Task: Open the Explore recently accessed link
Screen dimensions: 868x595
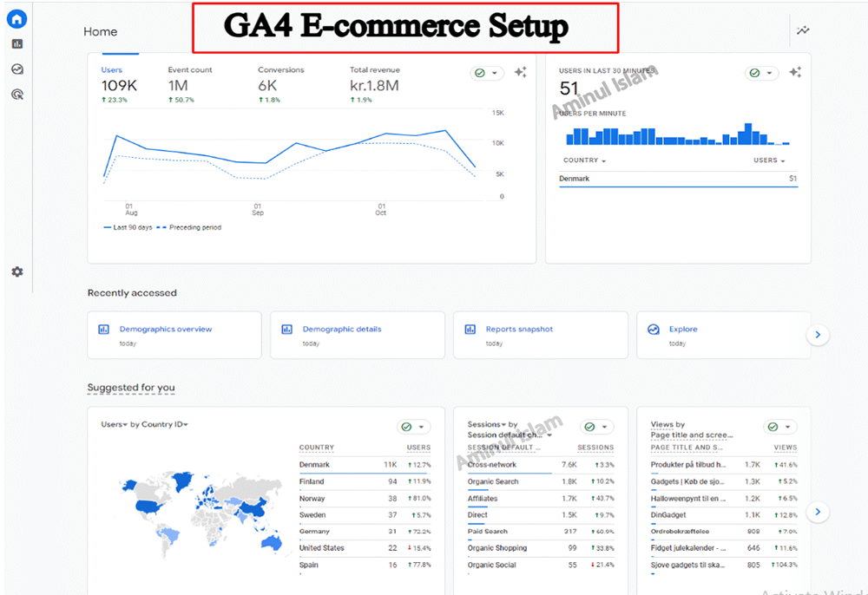Action: tap(683, 329)
